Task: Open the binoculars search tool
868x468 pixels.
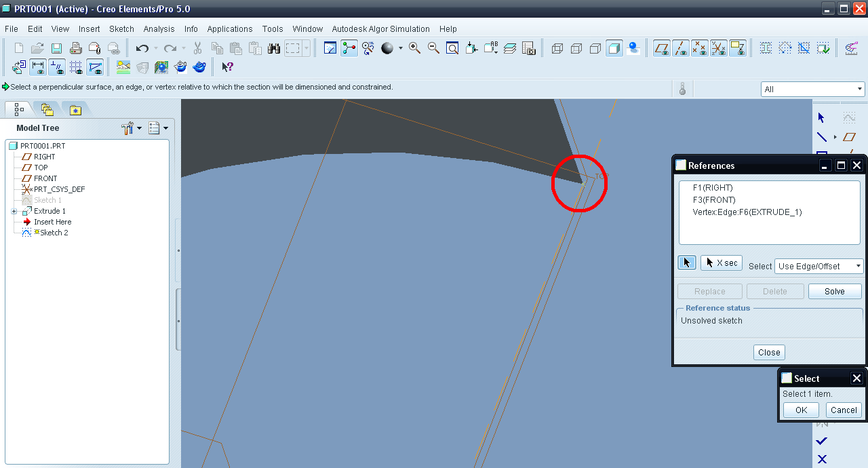Action: pyautogui.click(x=274, y=48)
